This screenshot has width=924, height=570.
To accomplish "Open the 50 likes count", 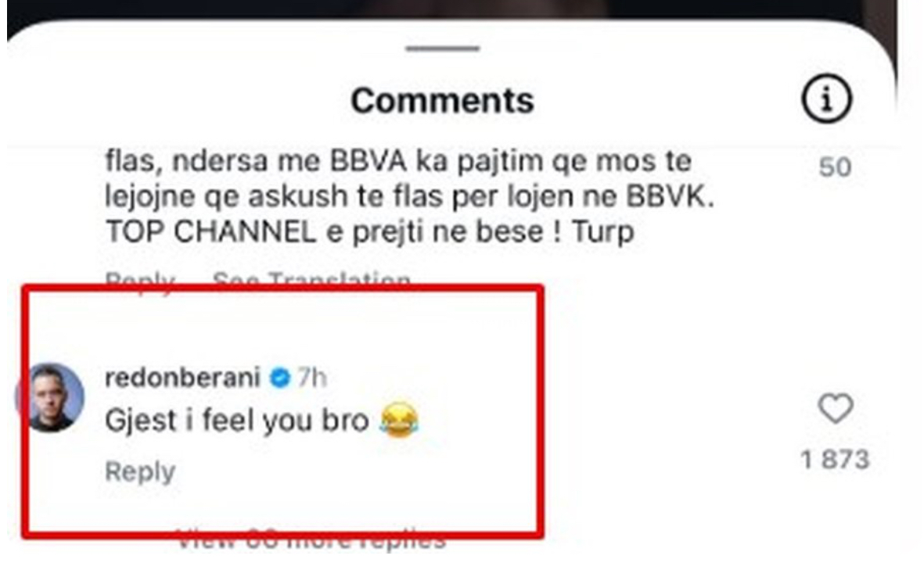I will [835, 167].
